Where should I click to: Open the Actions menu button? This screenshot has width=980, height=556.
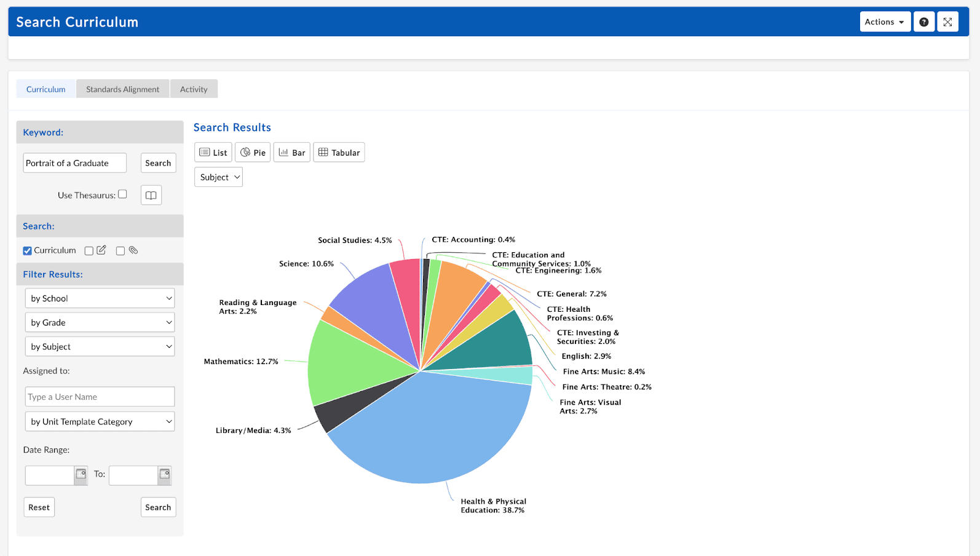coord(884,22)
